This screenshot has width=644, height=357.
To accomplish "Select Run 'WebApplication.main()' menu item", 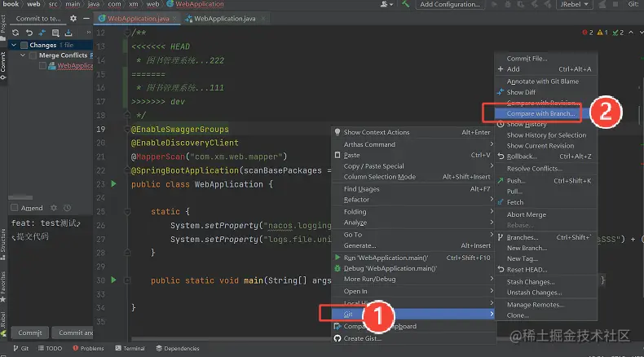I will pos(413,258).
